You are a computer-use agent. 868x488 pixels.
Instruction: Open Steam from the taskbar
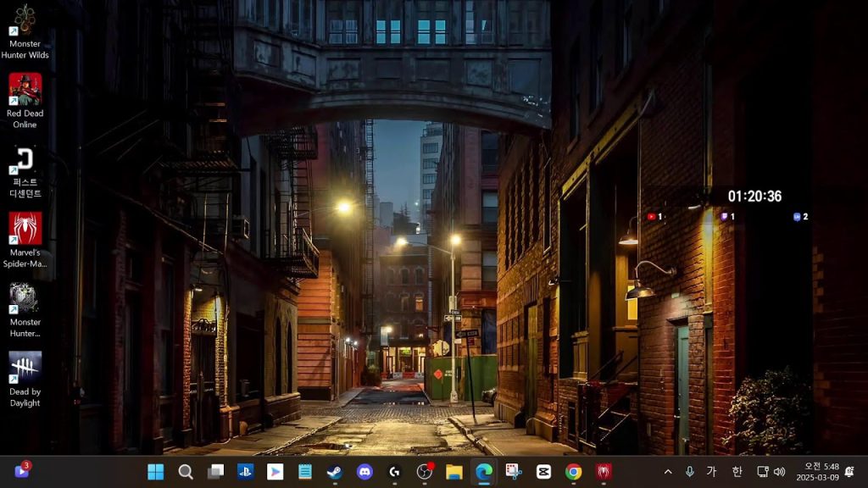[x=335, y=472]
